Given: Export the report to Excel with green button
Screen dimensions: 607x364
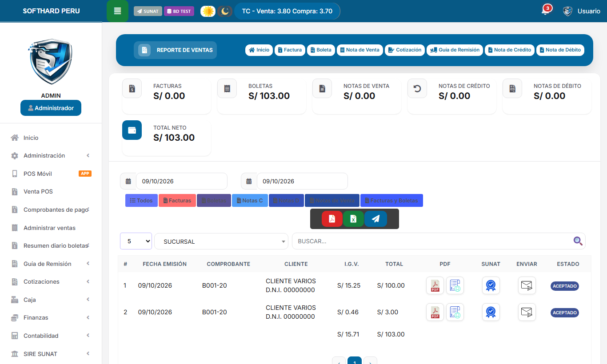Looking at the screenshot, I should click(353, 219).
